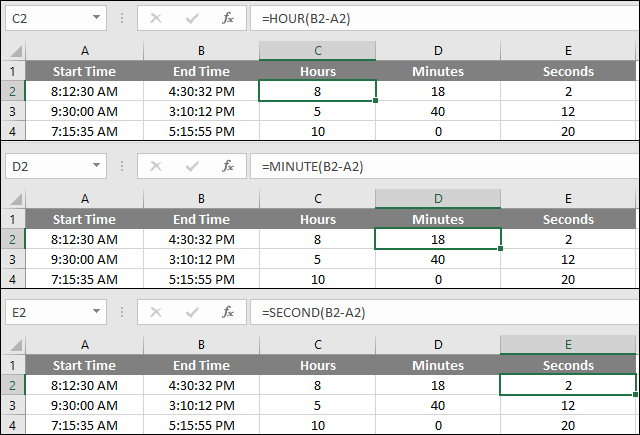
Task: Select highlighted column E header in SECOND sheet
Action: click(568, 345)
